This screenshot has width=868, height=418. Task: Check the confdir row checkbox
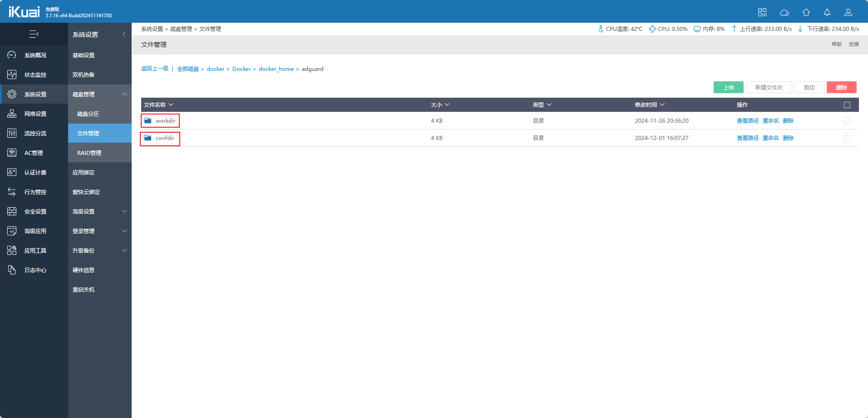(x=847, y=138)
